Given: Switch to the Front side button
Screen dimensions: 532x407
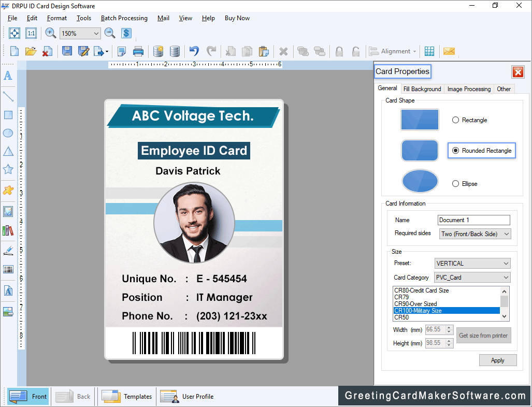Looking at the screenshot, I should (28, 396).
